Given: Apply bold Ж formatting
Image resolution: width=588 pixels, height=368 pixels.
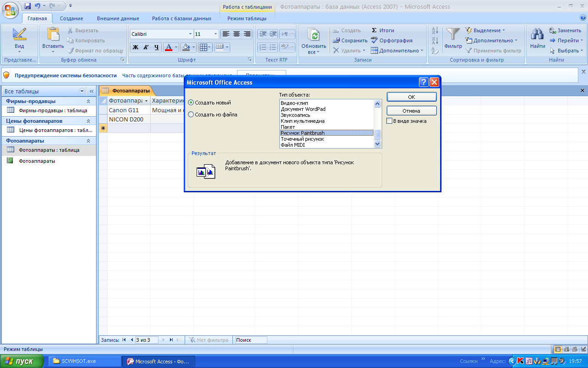Looking at the screenshot, I should (136, 47).
